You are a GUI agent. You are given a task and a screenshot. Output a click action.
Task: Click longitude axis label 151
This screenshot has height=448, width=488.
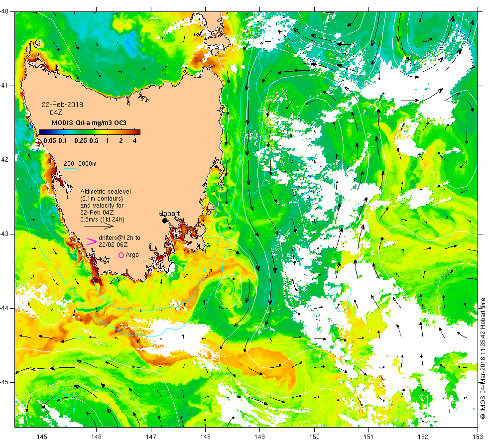[x=368, y=437]
